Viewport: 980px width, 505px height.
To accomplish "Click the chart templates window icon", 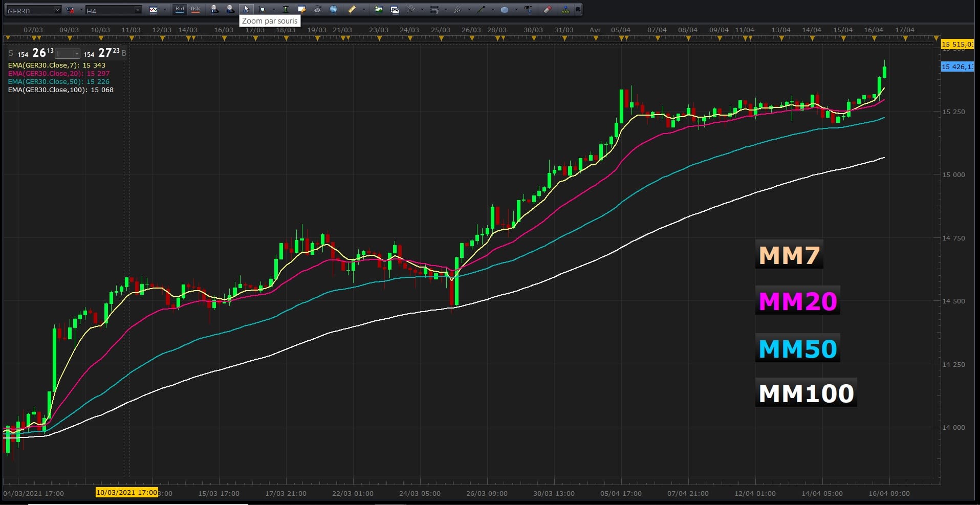I will (395, 10).
